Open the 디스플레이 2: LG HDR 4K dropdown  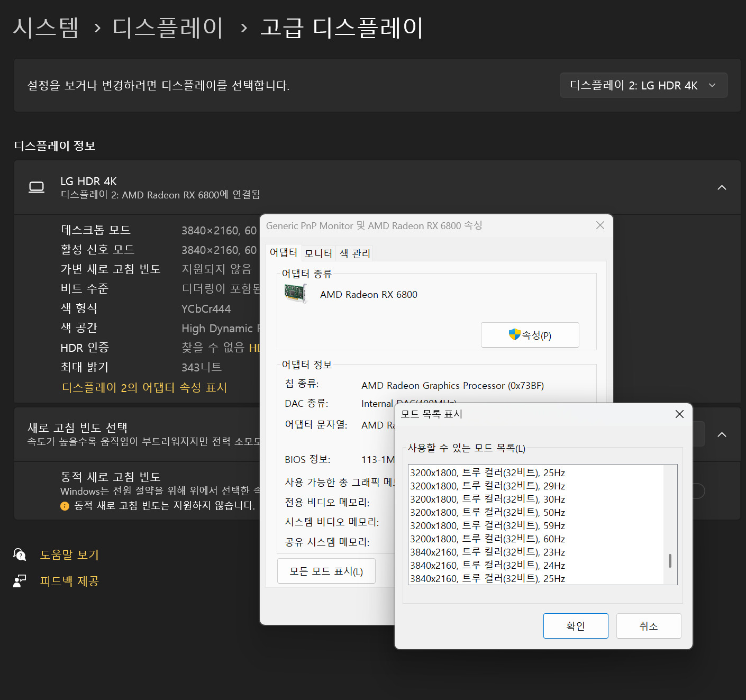[643, 85]
